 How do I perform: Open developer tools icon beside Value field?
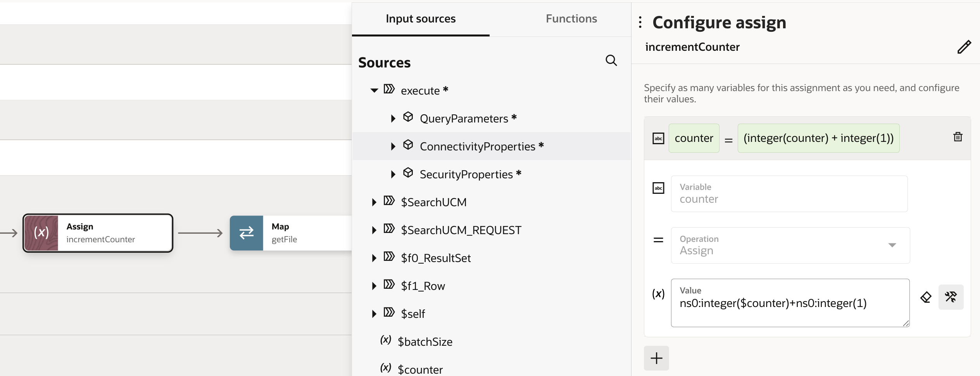point(951,297)
